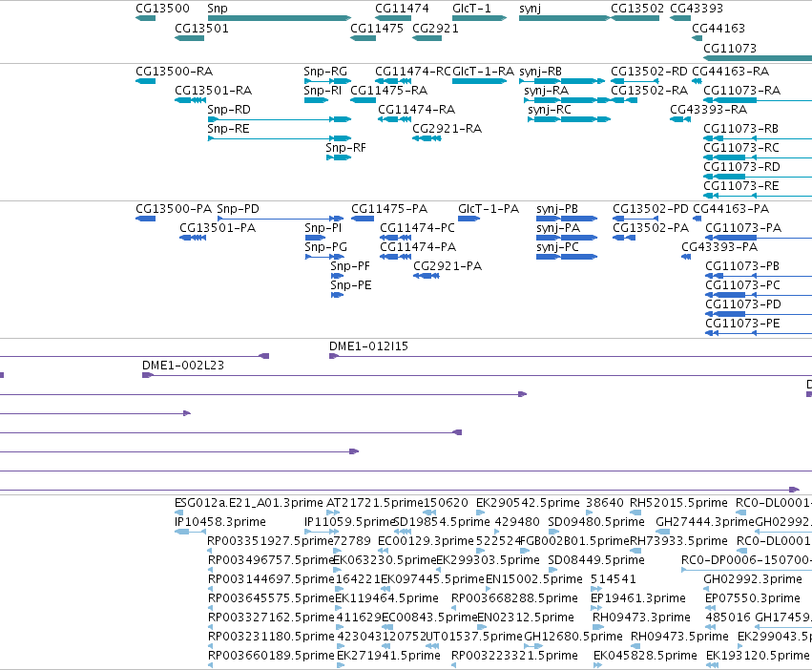The image size is (812, 670).
Task: Select the EP19461.3prime cDNA label
Action: [x=638, y=599]
